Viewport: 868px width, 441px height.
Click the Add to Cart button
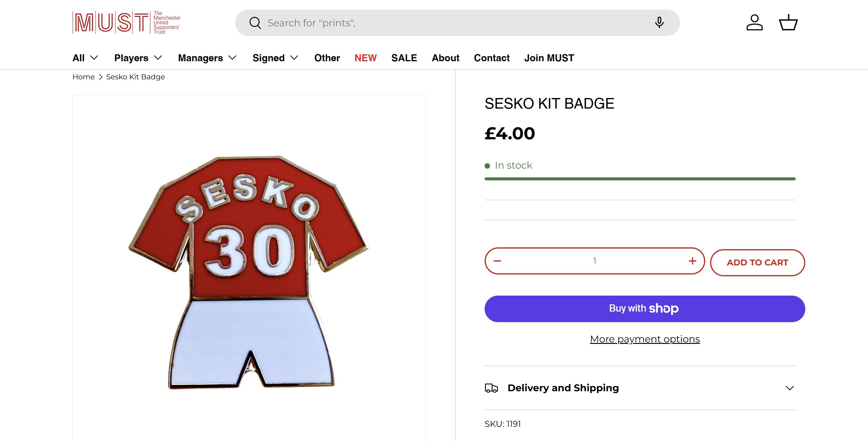[757, 263]
